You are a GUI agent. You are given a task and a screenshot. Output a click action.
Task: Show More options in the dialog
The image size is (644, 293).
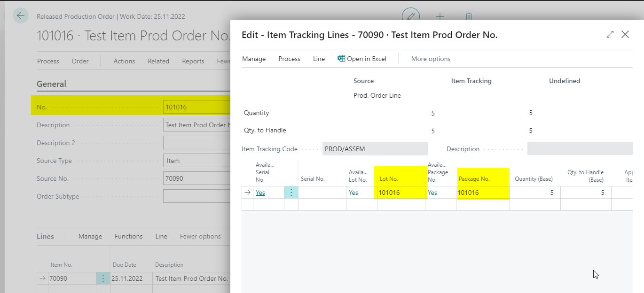point(431,59)
